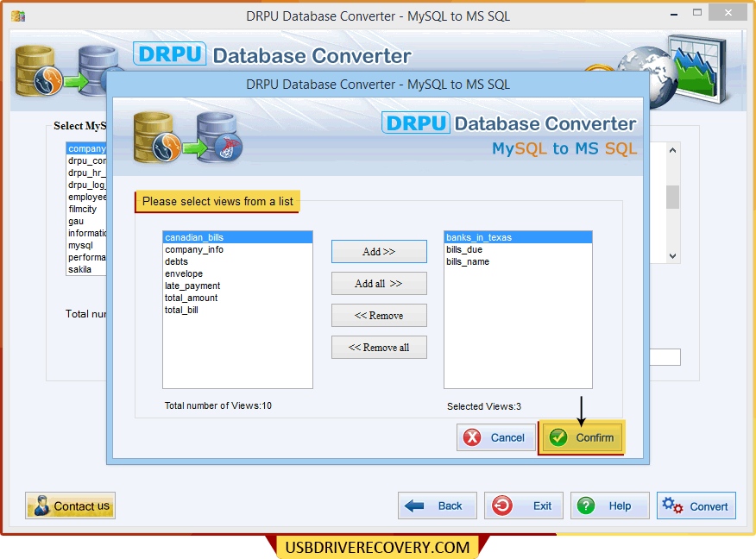Select banks_in_texas in selected views
The width and height of the screenshot is (756, 559).
[518, 237]
